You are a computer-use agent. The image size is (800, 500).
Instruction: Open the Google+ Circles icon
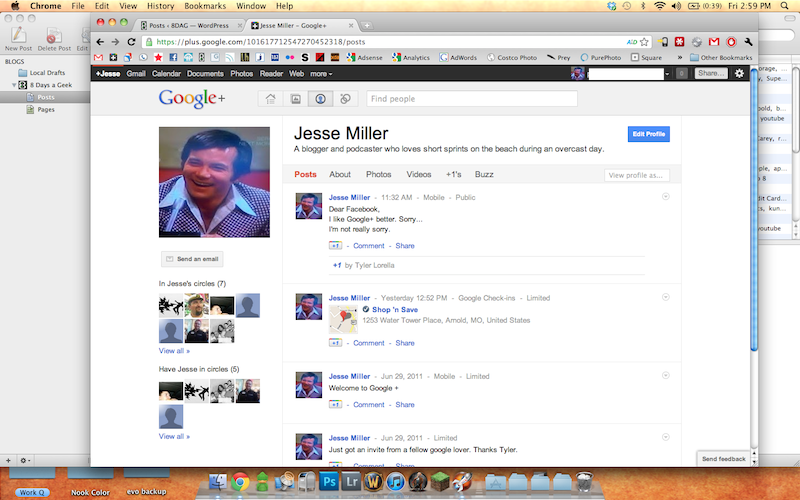(x=345, y=98)
